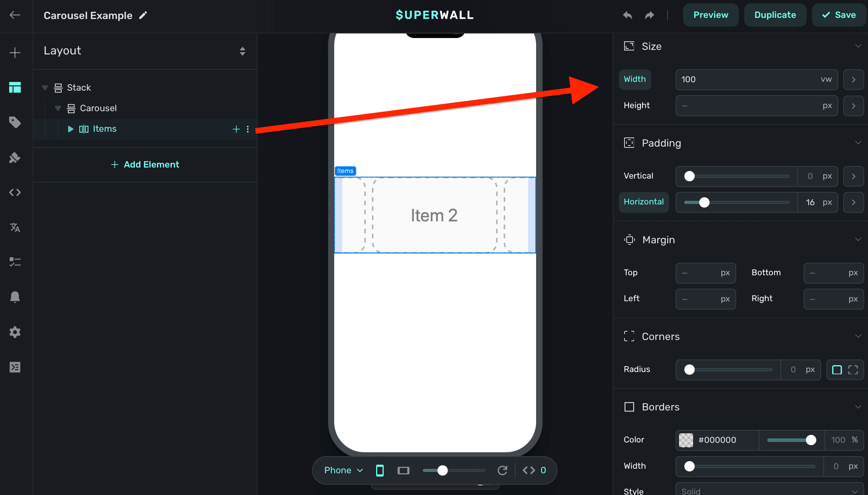The width and height of the screenshot is (868, 495).
Task: Open the notifications bell icon
Action: point(15,297)
